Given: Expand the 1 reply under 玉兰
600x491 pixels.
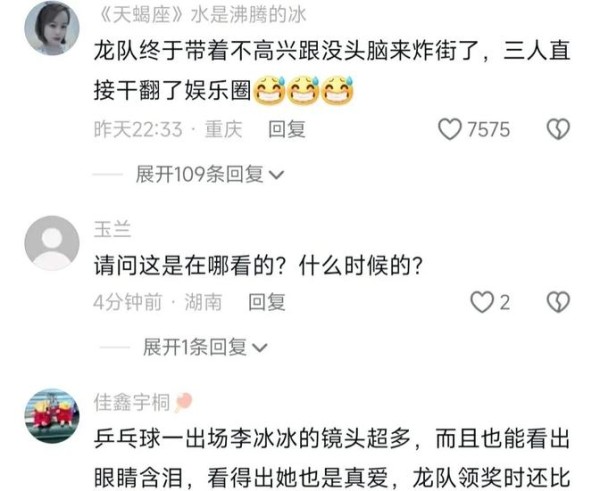Looking at the screenshot, I should click(x=205, y=347).
